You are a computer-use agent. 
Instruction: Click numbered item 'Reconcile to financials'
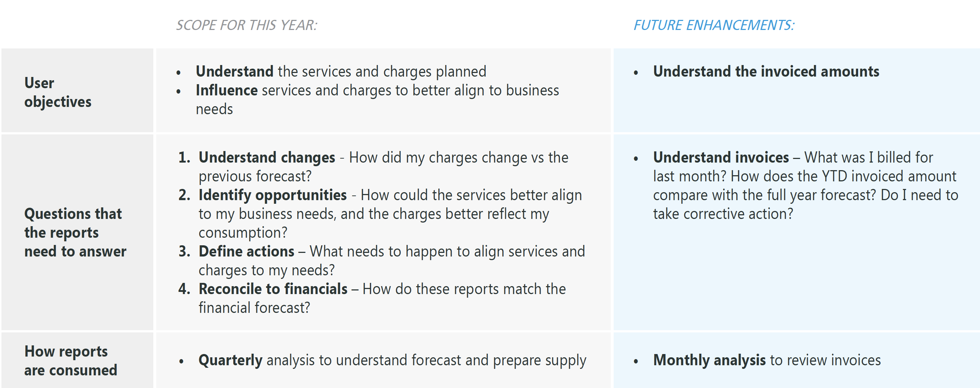(x=273, y=289)
